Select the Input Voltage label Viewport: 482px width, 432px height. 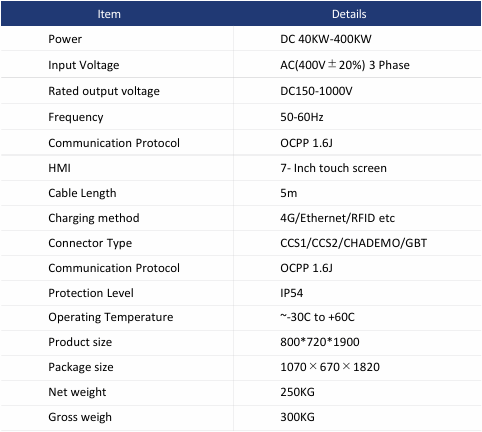click(84, 65)
